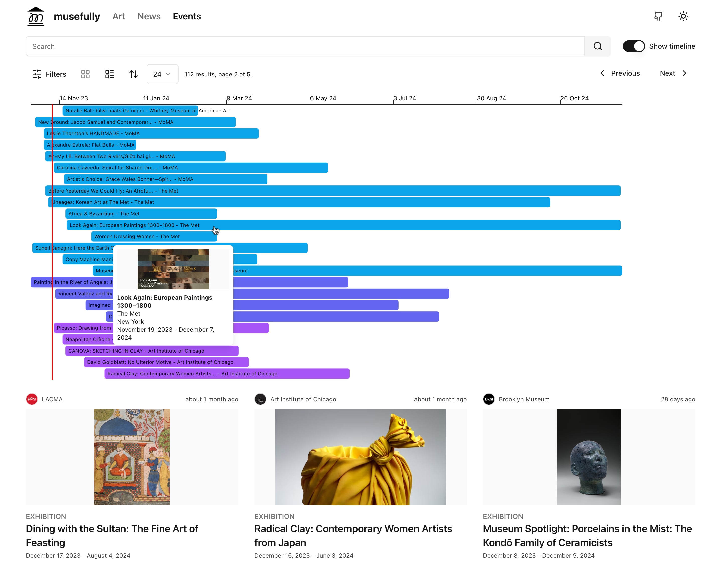
Task: Enable the Show timeline toggle on
Action: click(x=634, y=46)
